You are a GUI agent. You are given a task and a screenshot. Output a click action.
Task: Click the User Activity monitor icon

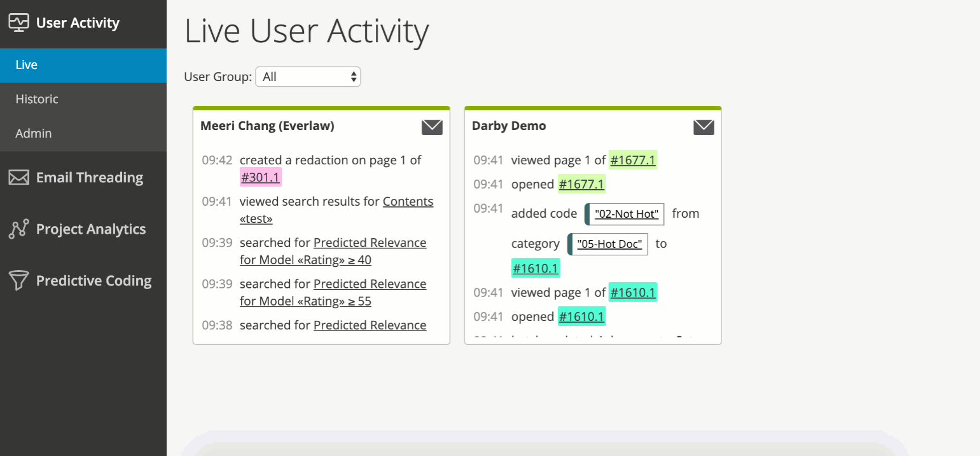tap(19, 23)
